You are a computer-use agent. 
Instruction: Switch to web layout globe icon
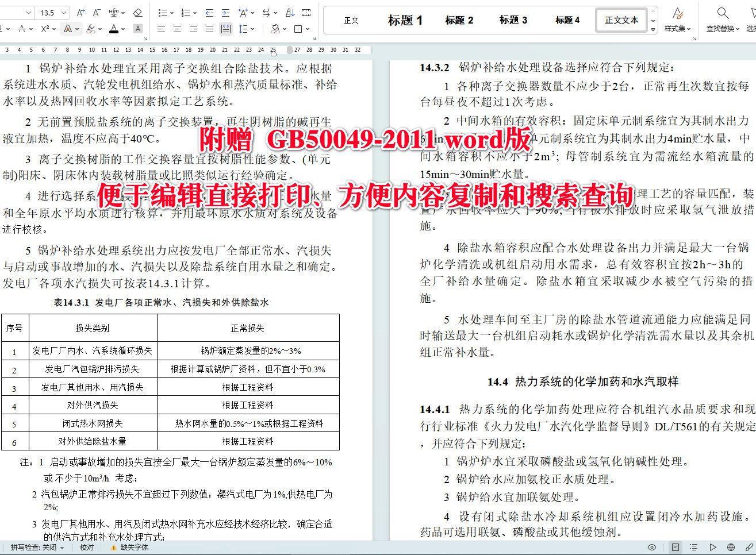click(x=731, y=548)
